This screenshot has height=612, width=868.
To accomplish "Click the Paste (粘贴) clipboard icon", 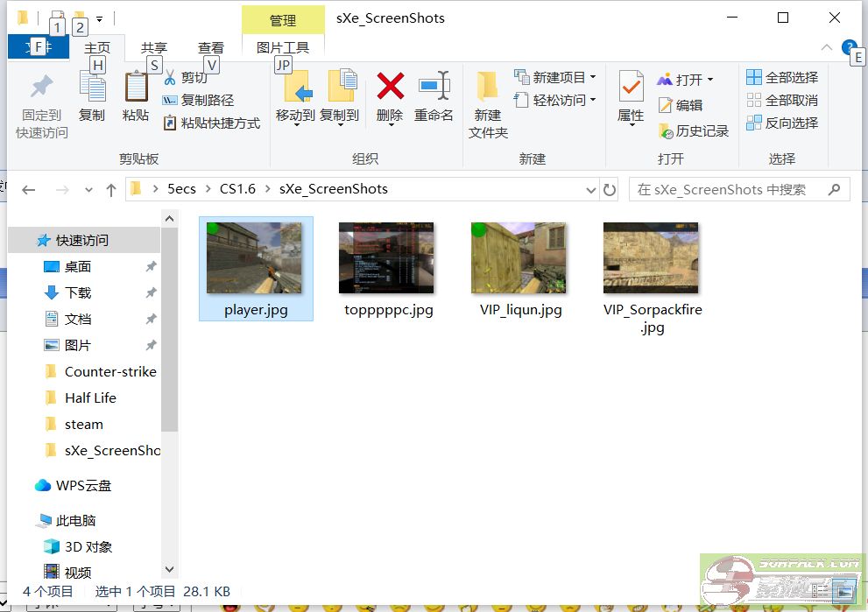I will [x=136, y=87].
